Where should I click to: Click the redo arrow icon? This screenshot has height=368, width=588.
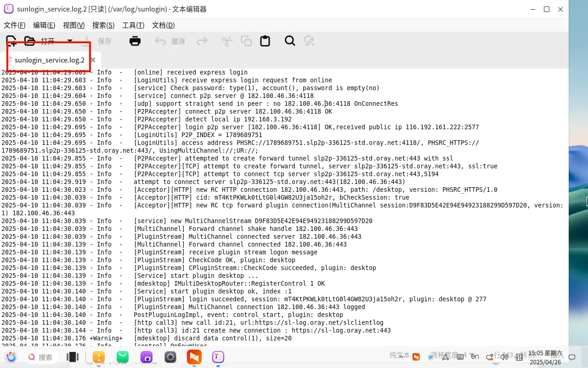coord(202,41)
